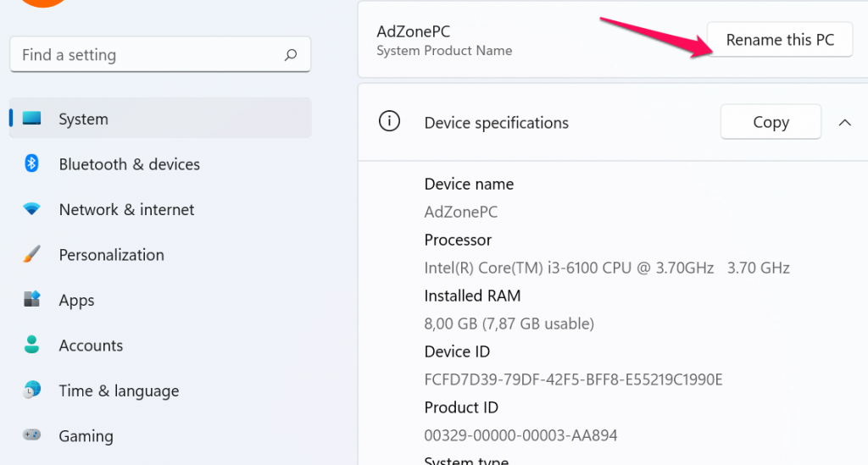Image resolution: width=868 pixels, height=465 pixels.
Task: Select the AdZonePC device name value
Action: pos(460,212)
